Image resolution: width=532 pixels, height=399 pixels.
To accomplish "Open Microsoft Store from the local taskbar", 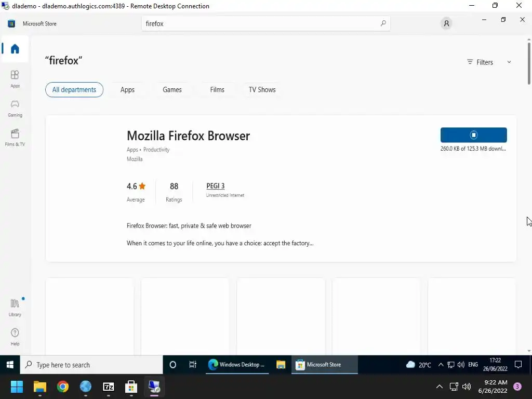I will pyautogui.click(x=131, y=387).
